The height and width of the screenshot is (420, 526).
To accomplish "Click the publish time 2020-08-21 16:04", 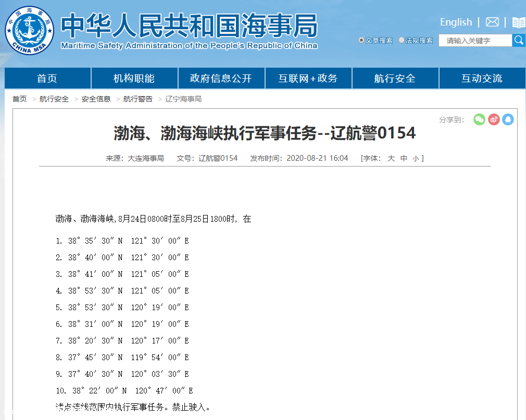I will click(317, 158).
